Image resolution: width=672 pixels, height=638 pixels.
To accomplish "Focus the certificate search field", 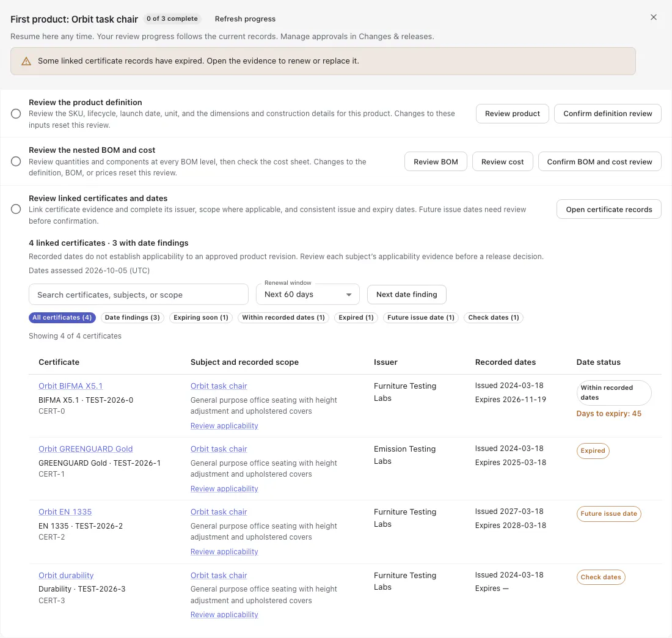I will pos(139,295).
